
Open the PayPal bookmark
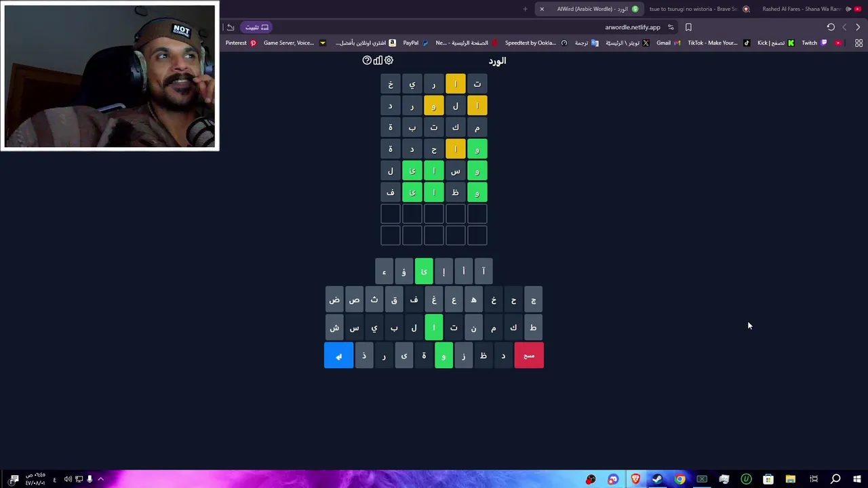pyautogui.click(x=416, y=43)
